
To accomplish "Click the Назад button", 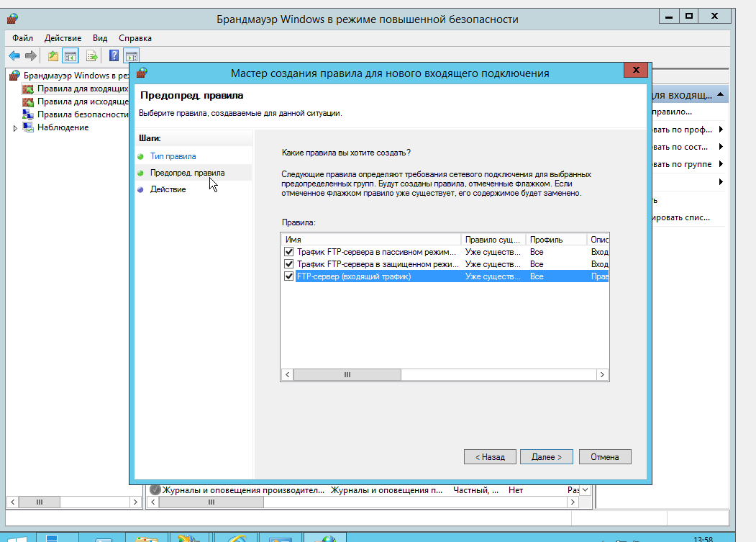I will pos(490,456).
